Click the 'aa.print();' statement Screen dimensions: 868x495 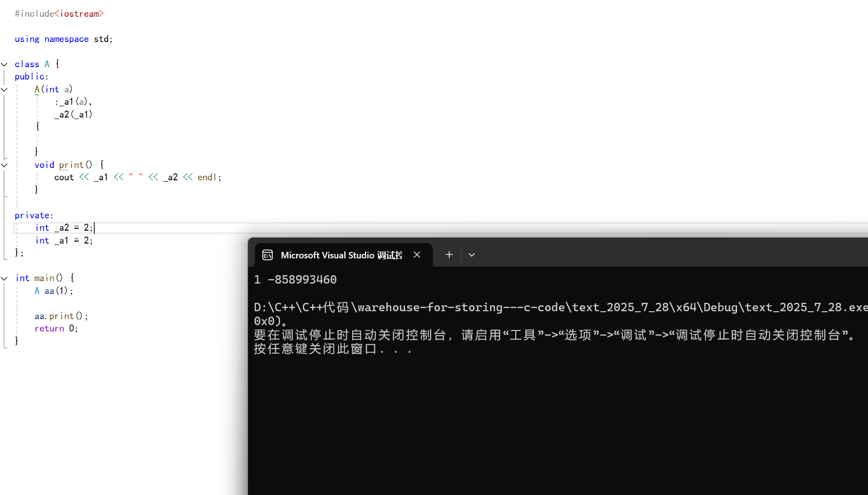click(x=61, y=316)
